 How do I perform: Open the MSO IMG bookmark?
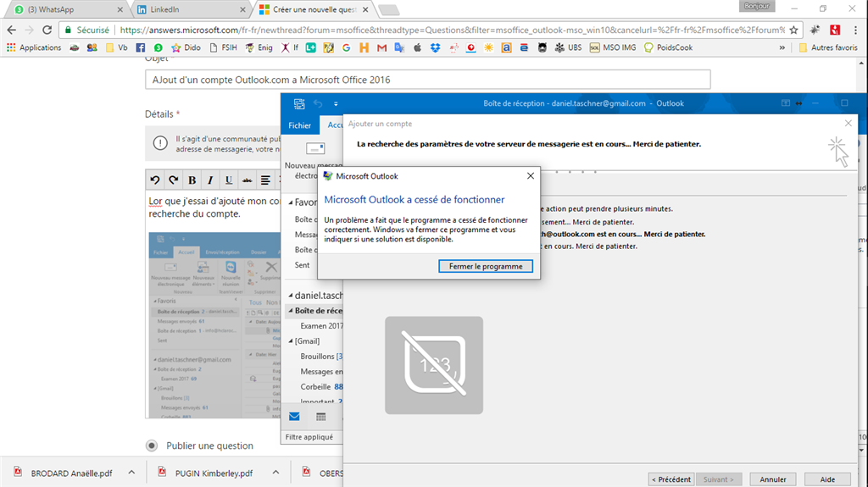[614, 47]
